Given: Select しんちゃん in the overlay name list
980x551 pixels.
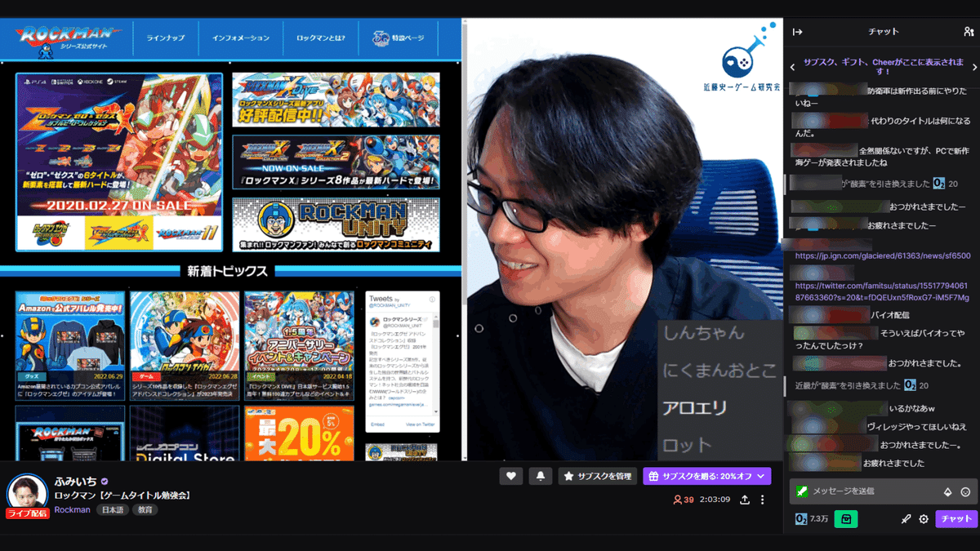Looking at the screenshot, I should tap(704, 332).
